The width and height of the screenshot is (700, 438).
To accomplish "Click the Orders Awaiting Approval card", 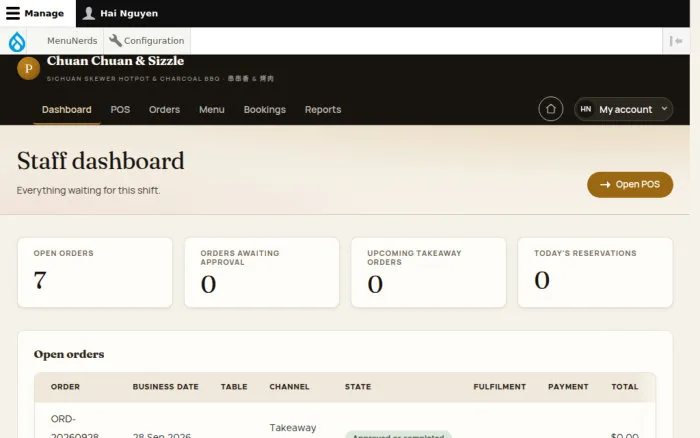I will pyautogui.click(x=262, y=272).
